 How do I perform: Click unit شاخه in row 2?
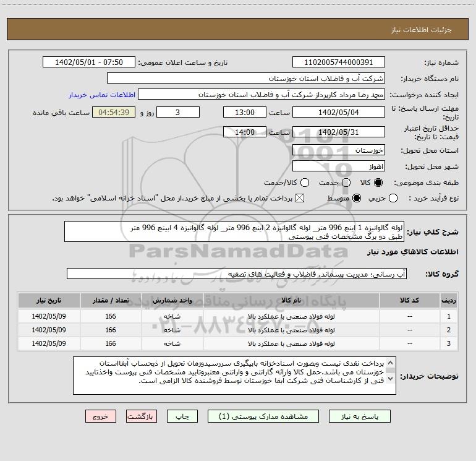click(x=172, y=330)
